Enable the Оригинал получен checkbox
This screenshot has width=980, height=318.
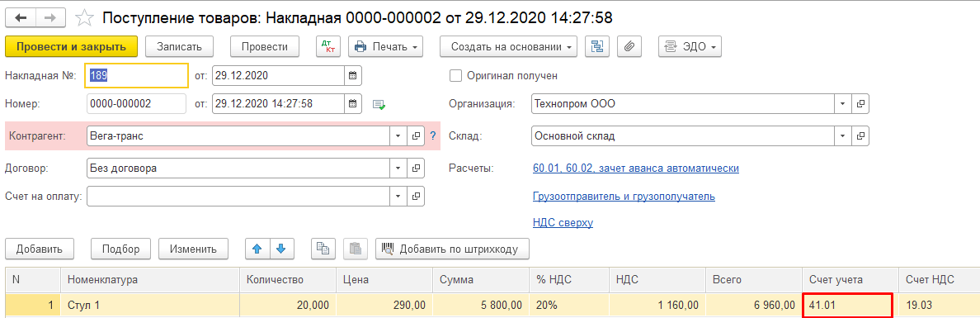[455, 76]
